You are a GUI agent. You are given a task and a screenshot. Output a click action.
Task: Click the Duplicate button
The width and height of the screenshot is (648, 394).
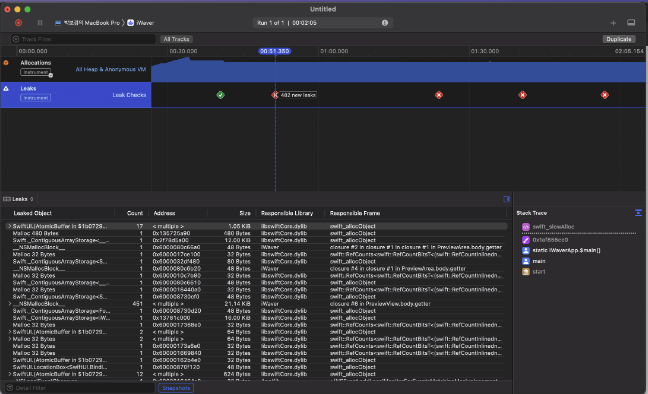pos(619,39)
